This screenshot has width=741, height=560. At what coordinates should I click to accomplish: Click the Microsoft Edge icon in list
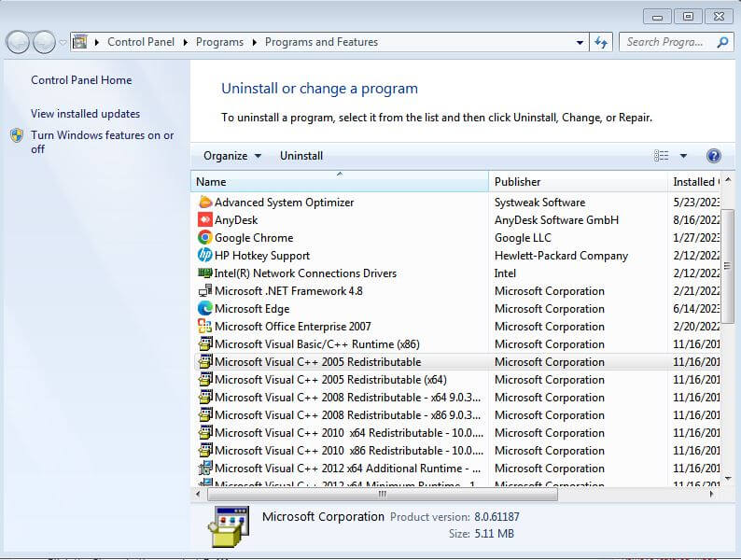tap(205, 309)
